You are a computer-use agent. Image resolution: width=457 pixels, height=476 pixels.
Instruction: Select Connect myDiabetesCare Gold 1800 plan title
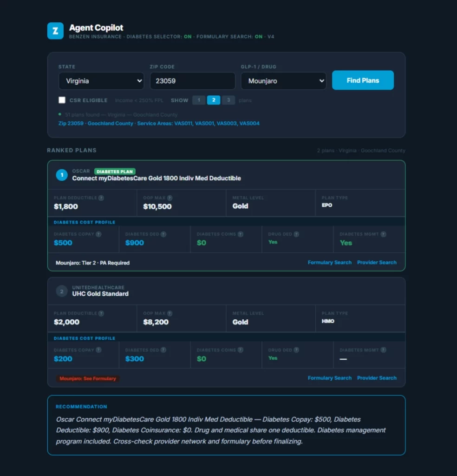[157, 178]
